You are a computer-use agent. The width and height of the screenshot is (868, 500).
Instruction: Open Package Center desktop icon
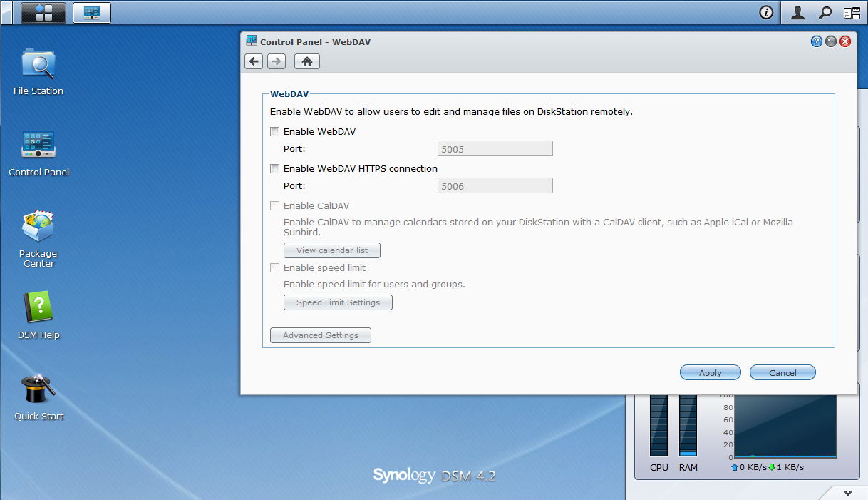(38, 239)
